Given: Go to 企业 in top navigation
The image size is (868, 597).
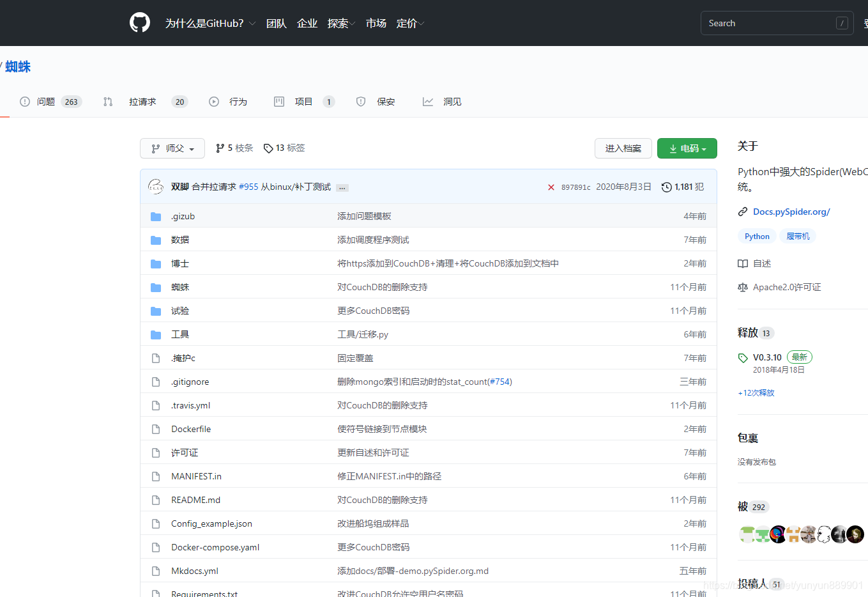Looking at the screenshot, I should point(307,23).
